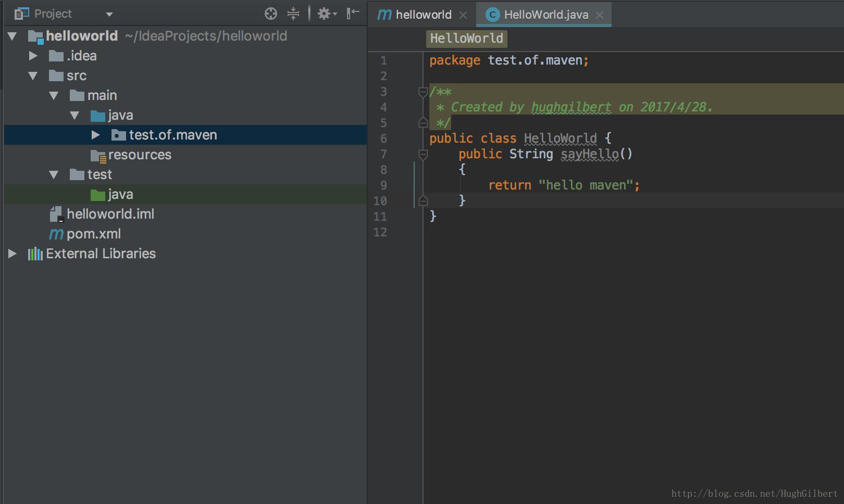This screenshot has width=844, height=504.
Task: Open the Project panel gear settings
Action: pos(327,14)
